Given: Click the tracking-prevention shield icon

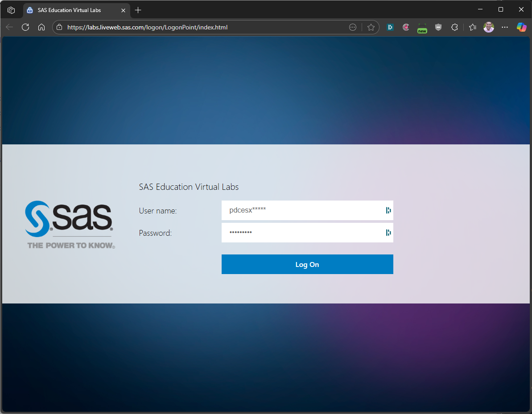Looking at the screenshot, I should tap(438, 27).
